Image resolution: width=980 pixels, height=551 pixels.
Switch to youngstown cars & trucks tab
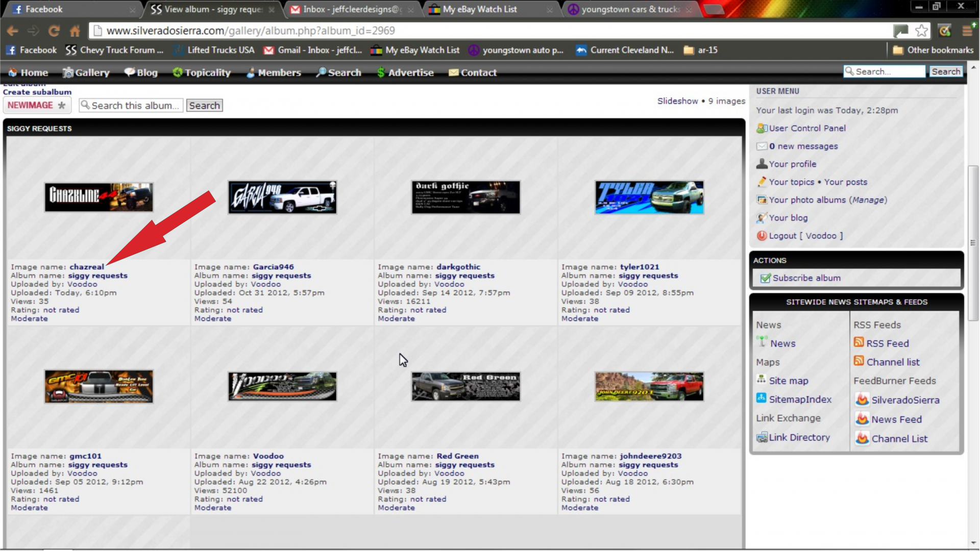tap(630, 9)
